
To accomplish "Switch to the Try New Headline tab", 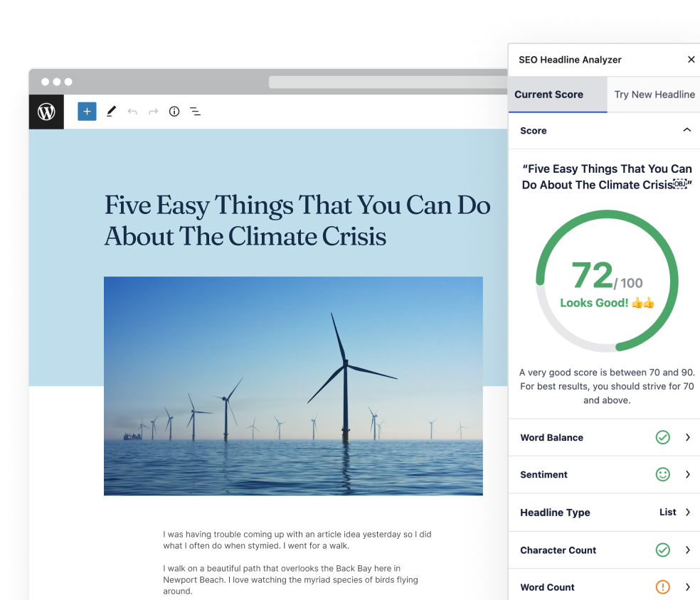I will tap(654, 95).
